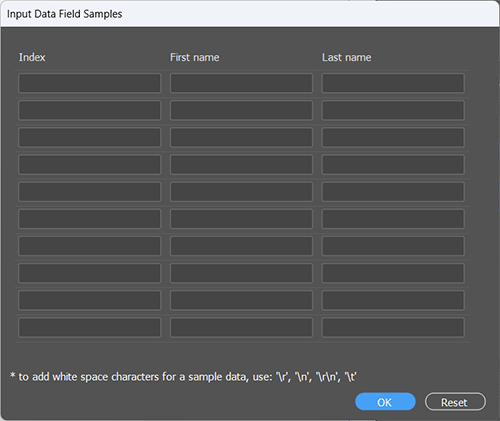The height and width of the screenshot is (421, 500).
Task: Select first row Last name field
Action: click(x=393, y=83)
